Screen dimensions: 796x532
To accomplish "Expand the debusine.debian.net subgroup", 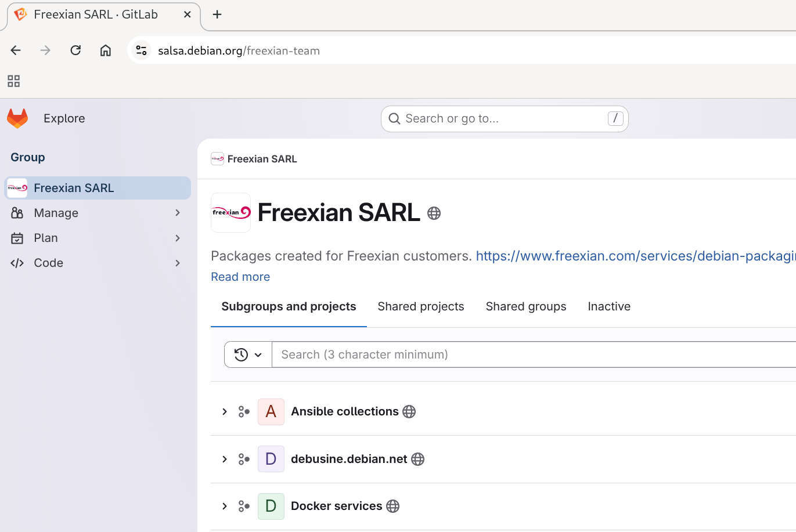I will [x=225, y=459].
